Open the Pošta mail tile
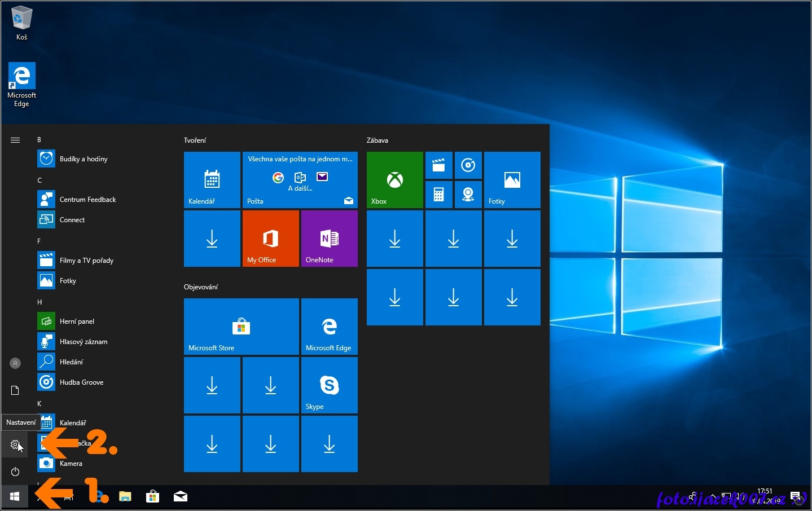 click(x=300, y=180)
